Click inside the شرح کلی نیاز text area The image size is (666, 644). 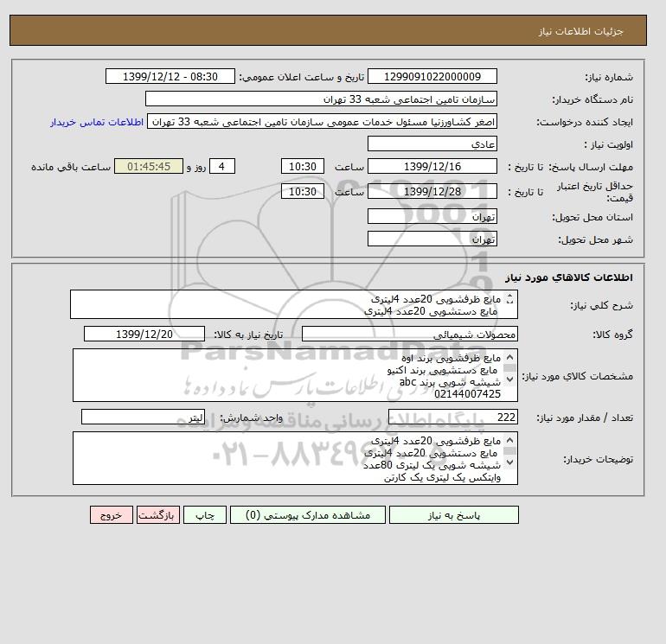click(294, 305)
